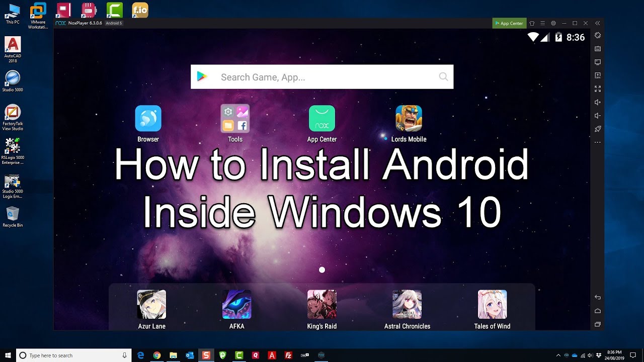
Task: Open FileZilla from the taskbar
Action: (x=288, y=355)
